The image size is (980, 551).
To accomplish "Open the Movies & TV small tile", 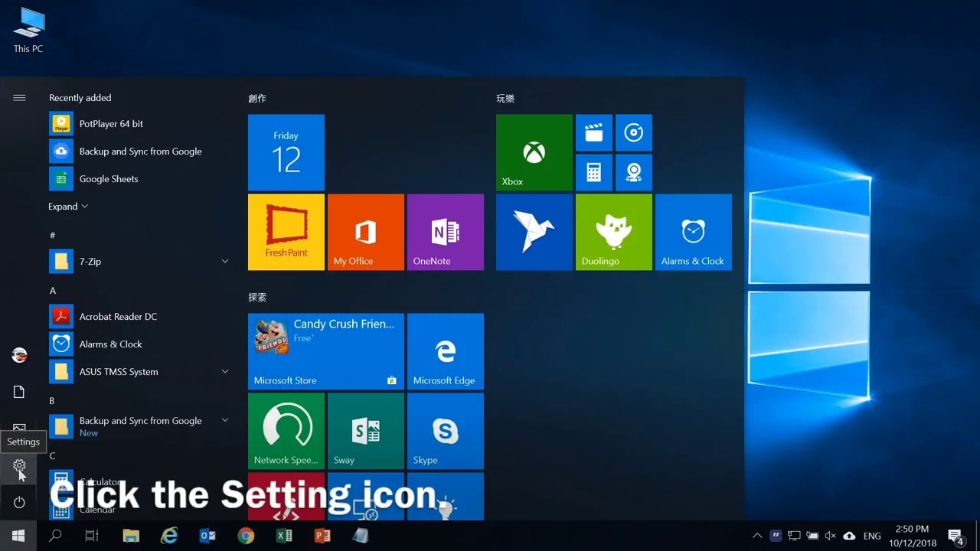I will pos(594,133).
